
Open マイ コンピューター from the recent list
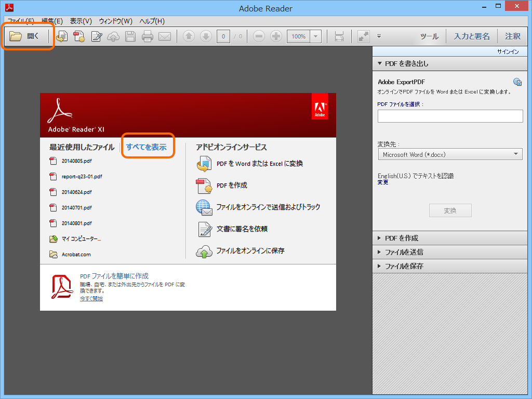(75, 239)
